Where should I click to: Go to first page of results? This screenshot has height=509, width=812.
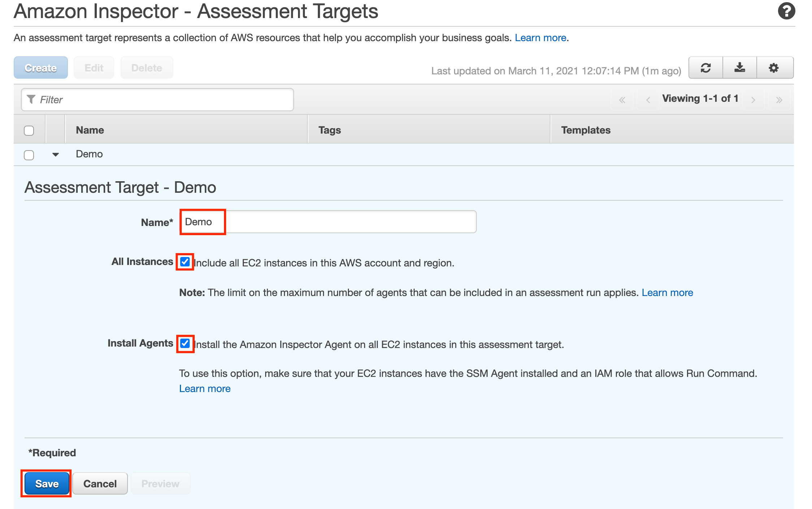(622, 100)
